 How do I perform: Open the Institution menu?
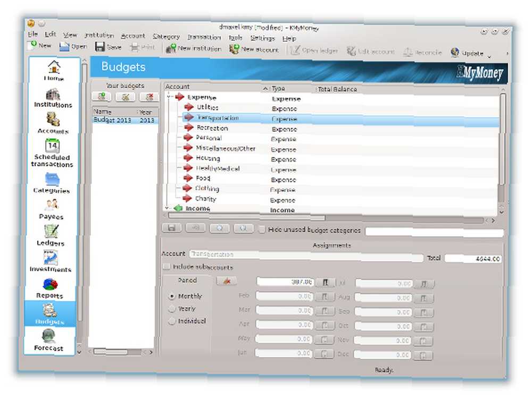click(x=99, y=35)
